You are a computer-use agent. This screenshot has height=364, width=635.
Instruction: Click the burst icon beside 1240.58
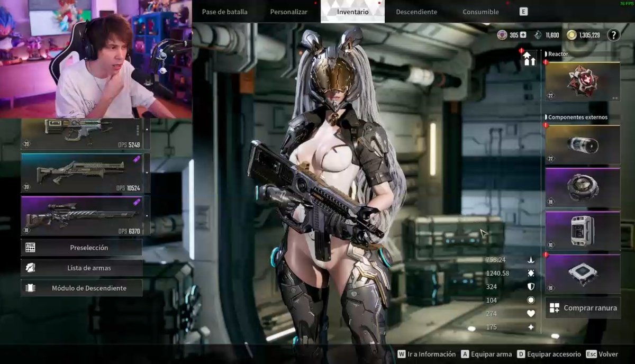(x=531, y=273)
